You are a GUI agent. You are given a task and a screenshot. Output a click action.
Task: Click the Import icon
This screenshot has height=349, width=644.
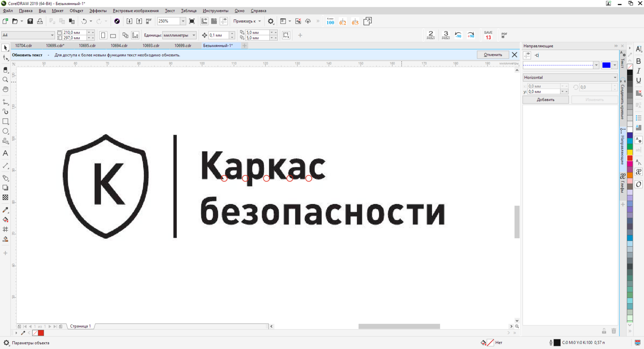point(129,21)
